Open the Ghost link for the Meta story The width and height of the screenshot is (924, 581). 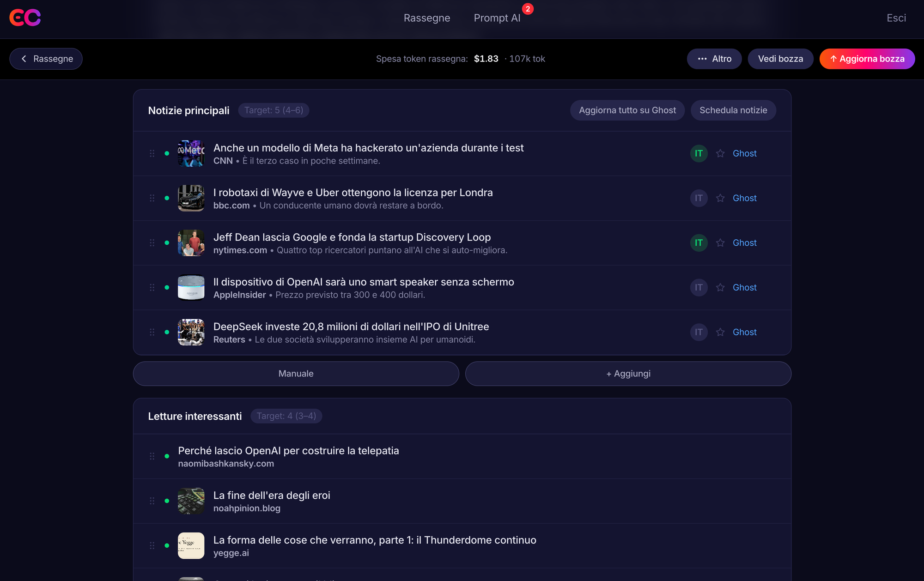745,153
